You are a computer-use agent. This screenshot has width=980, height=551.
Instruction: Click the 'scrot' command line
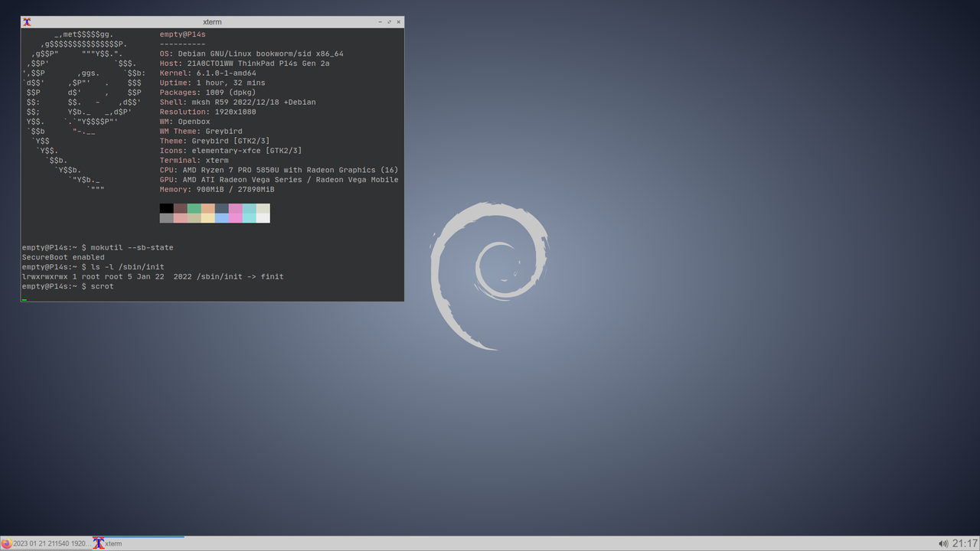68,286
